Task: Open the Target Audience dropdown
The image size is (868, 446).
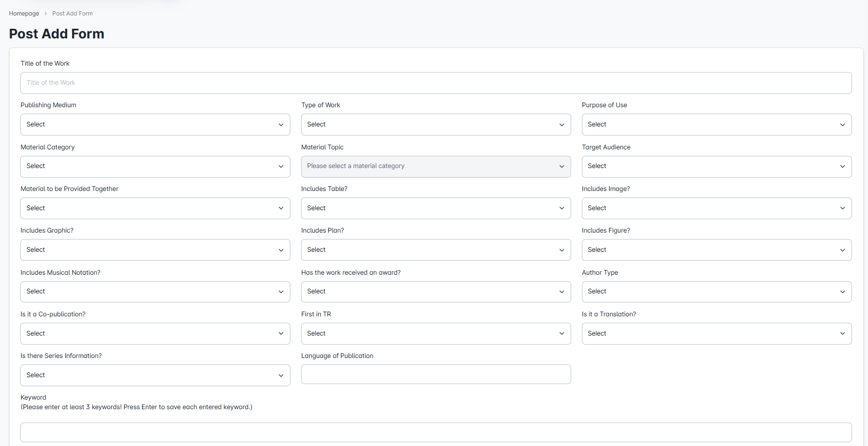Action: point(716,166)
